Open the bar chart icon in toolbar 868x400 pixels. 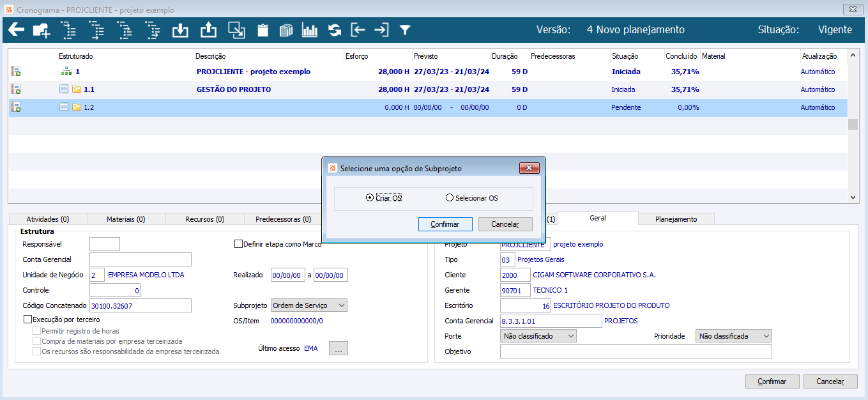pos(310,30)
